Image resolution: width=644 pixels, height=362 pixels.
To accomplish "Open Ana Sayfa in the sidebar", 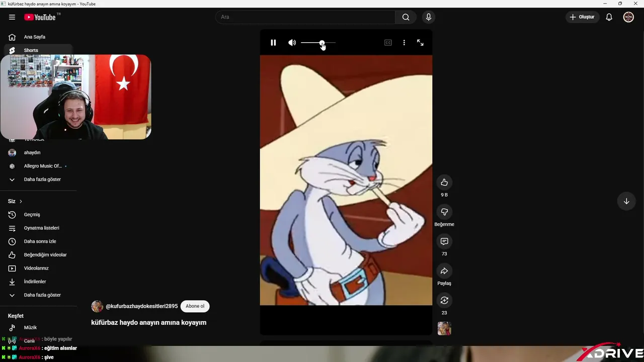I will click(38, 37).
